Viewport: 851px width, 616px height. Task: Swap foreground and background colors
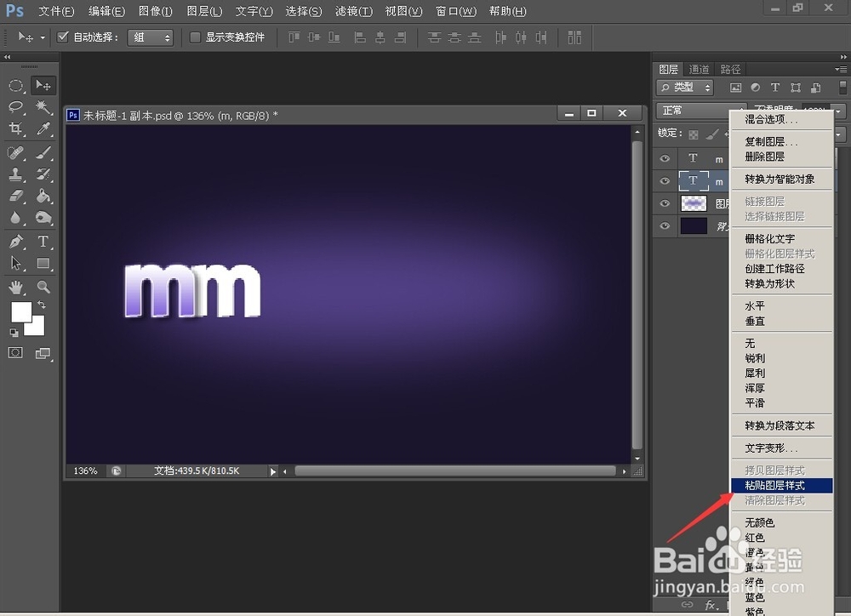(42, 305)
